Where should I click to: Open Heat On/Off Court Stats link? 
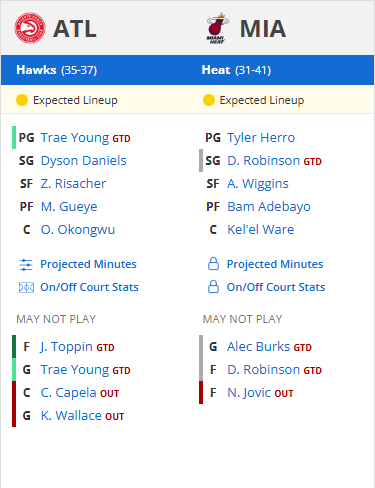pos(276,287)
